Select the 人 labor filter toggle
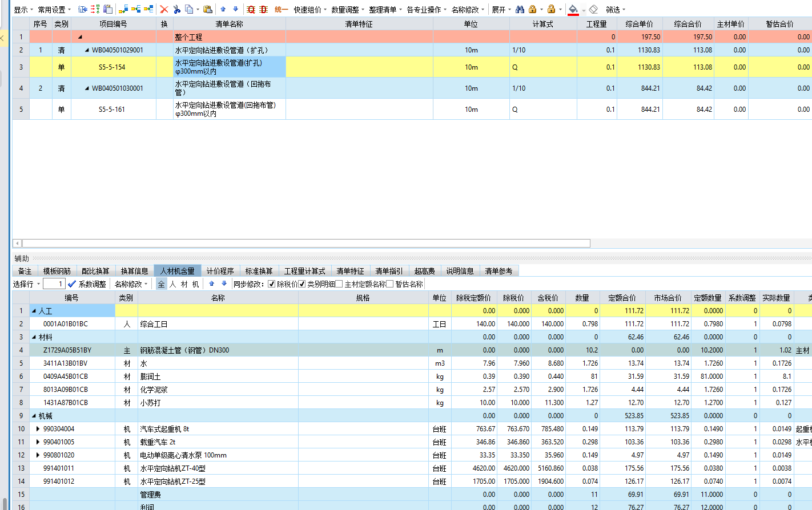The width and height of the screenshot is (812, 510). pos(172,284)
